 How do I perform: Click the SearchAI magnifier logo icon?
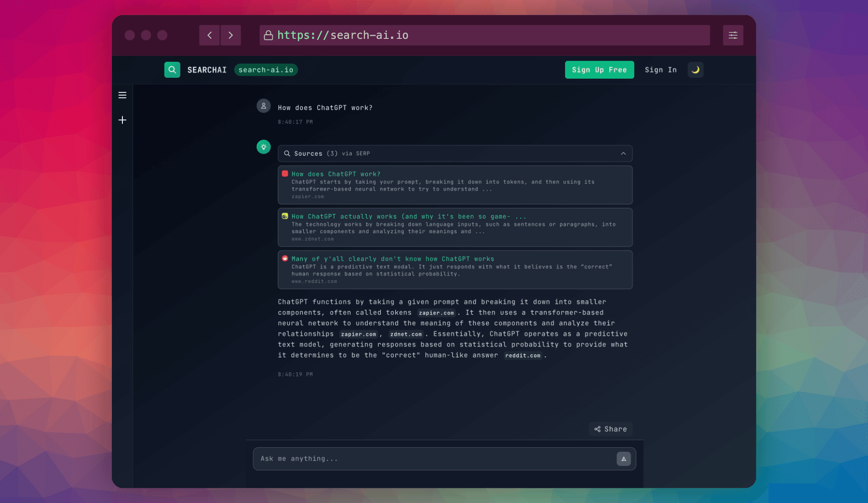coord(172,70)
